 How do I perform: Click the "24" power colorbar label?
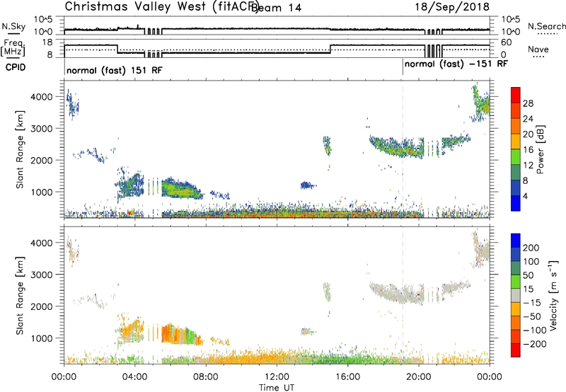[x=528, y=119]
